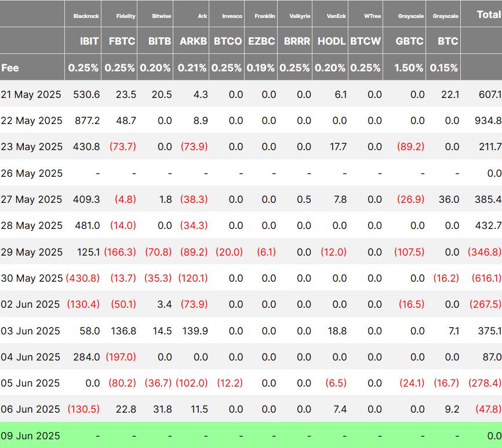Select the 934.8 total value
This screenshot has height=448, width=502.
pos(488,121)
